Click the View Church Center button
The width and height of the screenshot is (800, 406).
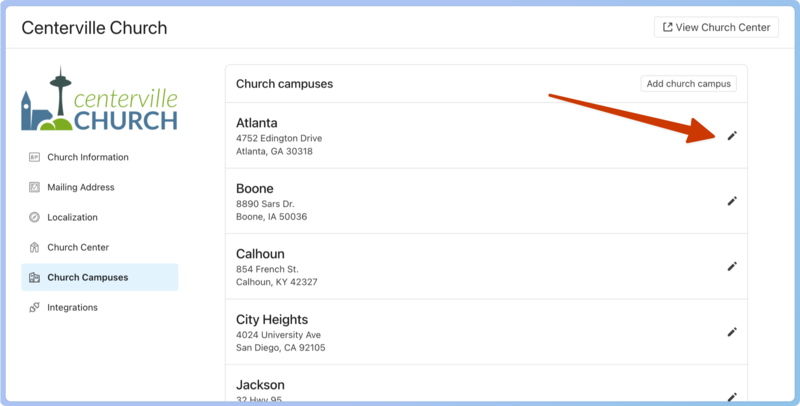point(716,27)
